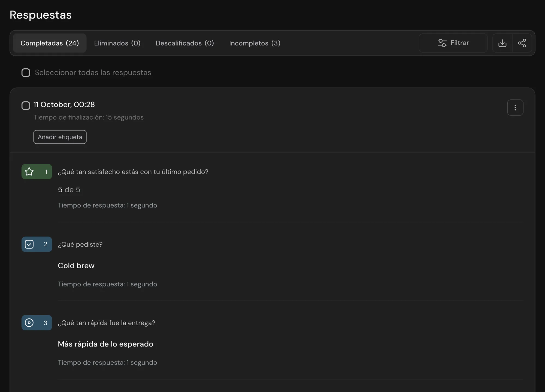545x392 pixels.
Task: Click the checkbox-type icon for question 2
Action: pos(29,244)
